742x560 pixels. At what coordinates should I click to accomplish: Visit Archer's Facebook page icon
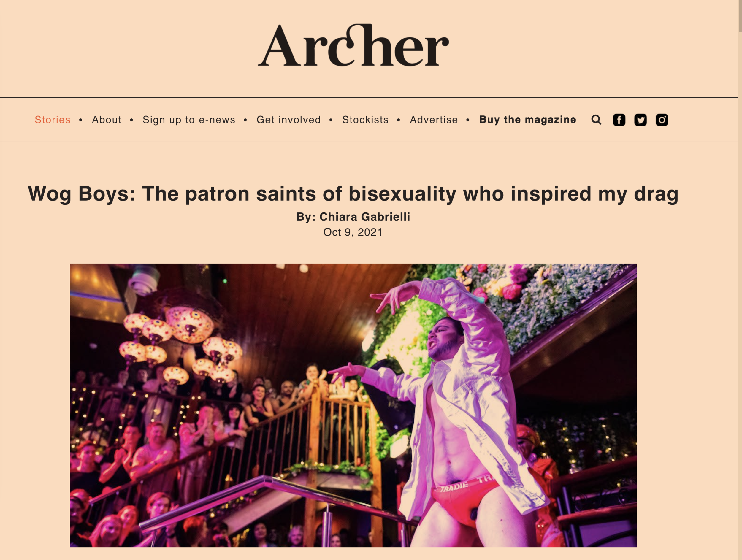pos(619,120)
